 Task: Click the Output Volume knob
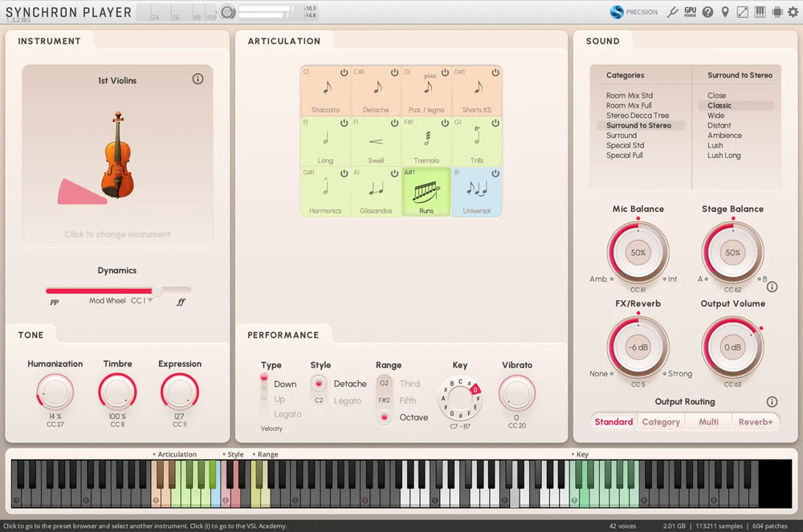[x=733, y=347]
